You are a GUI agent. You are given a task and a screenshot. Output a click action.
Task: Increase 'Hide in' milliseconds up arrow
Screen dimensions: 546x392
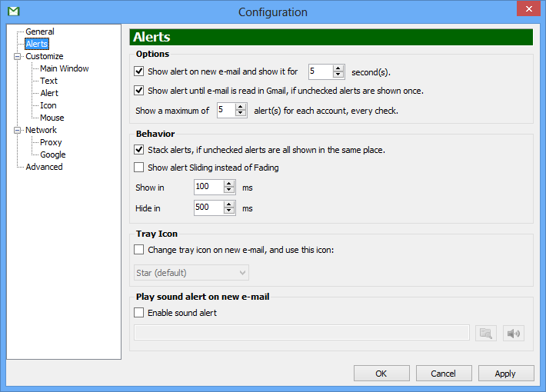228,204
